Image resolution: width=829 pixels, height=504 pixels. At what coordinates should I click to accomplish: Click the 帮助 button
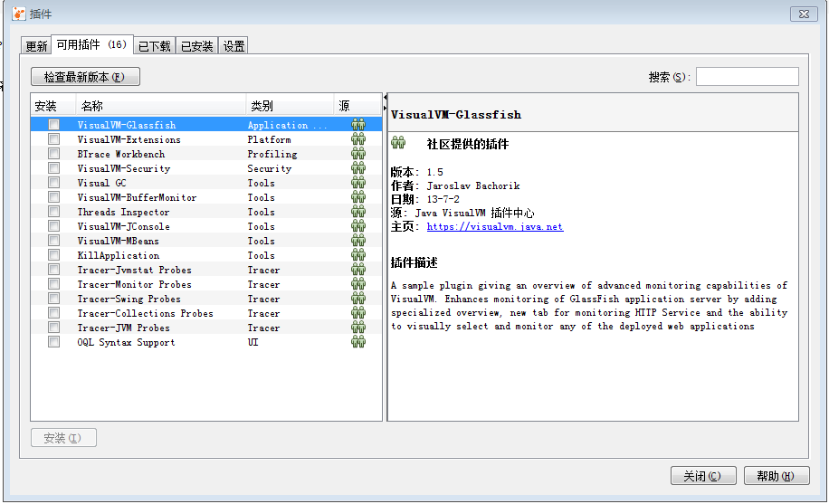click(x=777, y=476)
